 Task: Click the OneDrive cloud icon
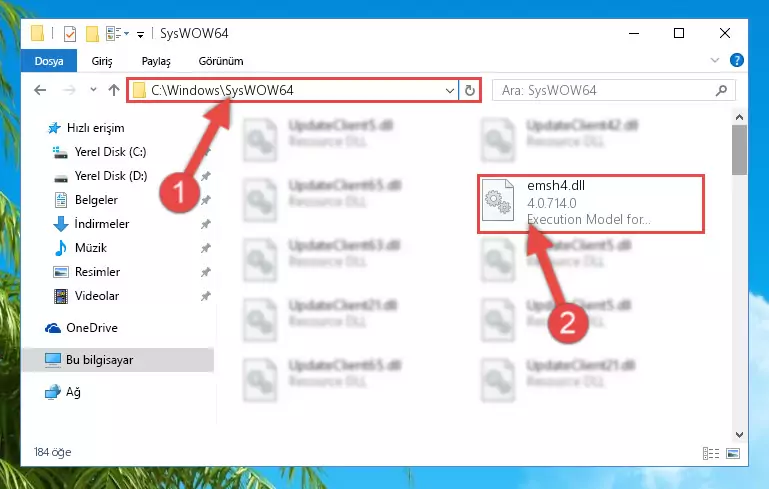[52, 328]
